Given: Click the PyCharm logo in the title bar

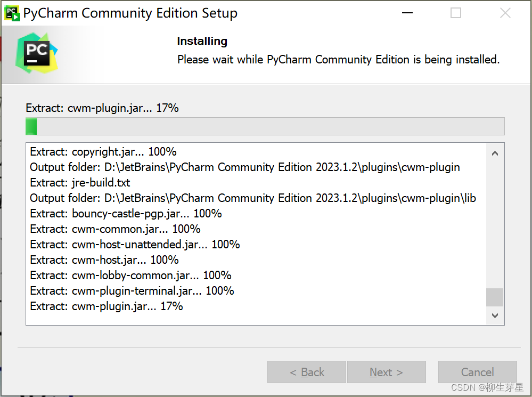Looking at the screenshot, I should click(x=11, y=12).
